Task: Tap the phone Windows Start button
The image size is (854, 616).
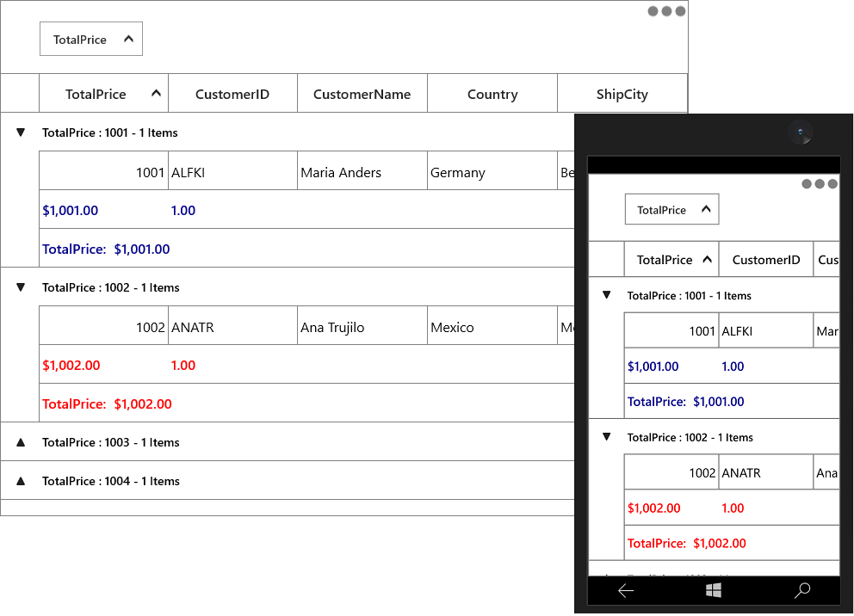Action: pyautogui.click(x=714, y=590)
